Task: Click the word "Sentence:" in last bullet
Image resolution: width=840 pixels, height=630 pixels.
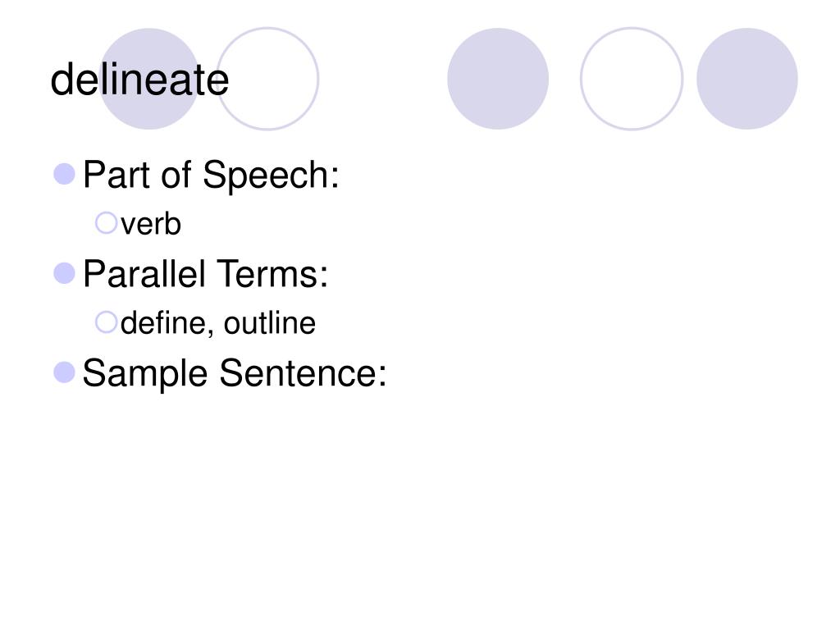Action: [303, 373]
